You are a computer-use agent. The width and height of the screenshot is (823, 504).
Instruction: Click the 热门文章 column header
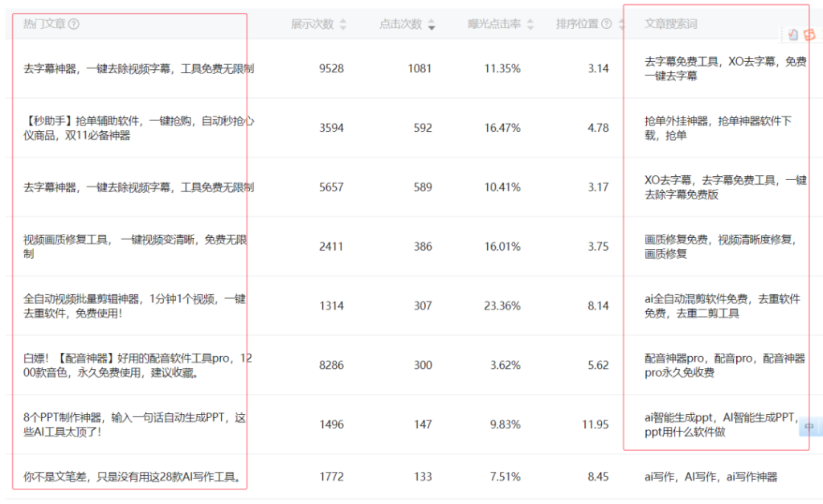pos(45,24)
